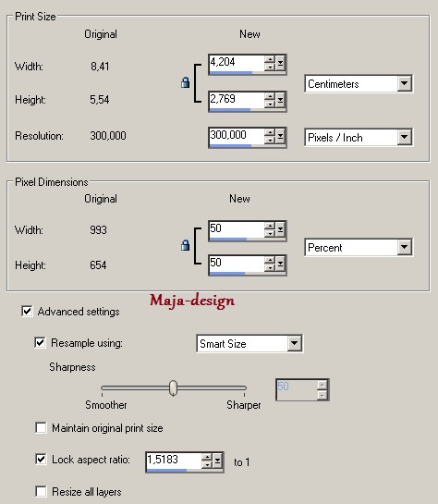The height and width of the screenshot is (504, 438).
Task: Open pixel height slider popup button
Action: pyautogui.click(x=280, y=264)
